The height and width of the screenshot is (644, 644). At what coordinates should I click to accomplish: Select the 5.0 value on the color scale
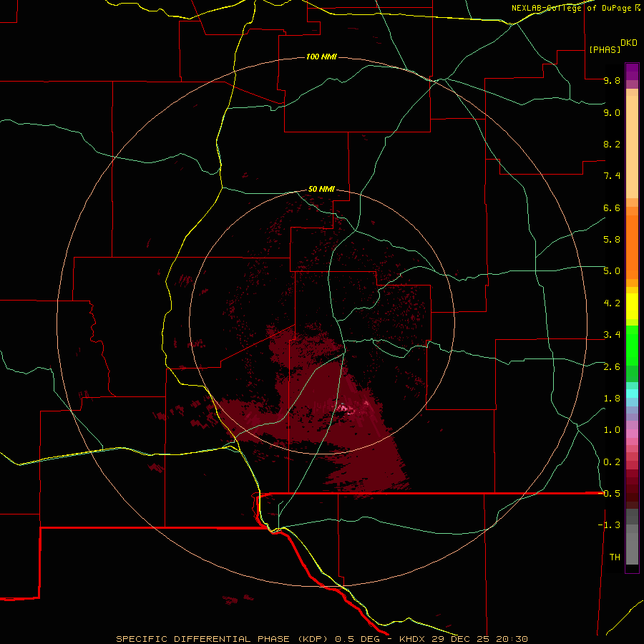point(612,271)
